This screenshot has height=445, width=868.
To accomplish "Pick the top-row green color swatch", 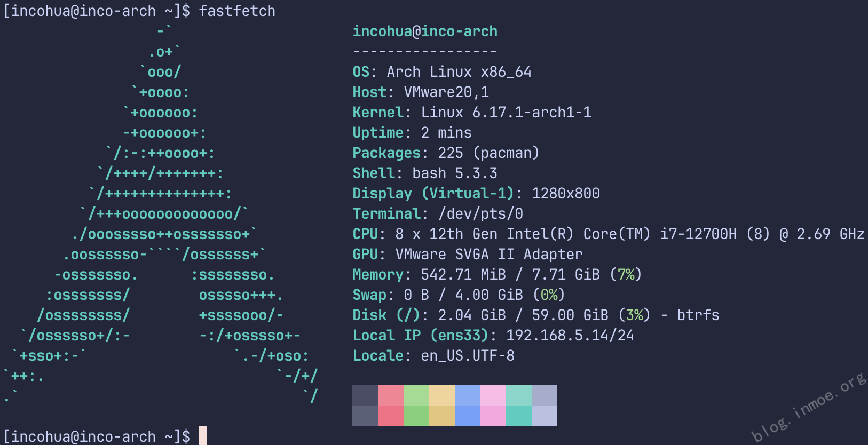I will pyautogui.click(x=416, y=395).
